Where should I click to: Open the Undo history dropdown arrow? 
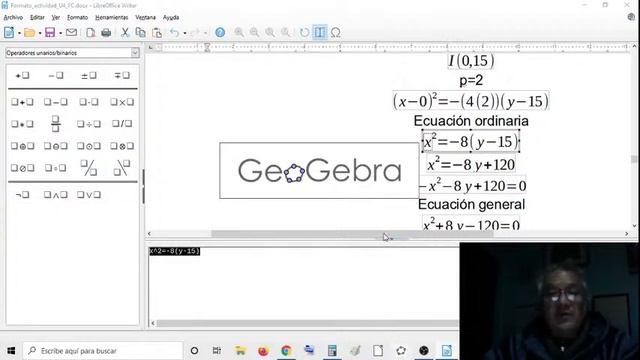coord(184,33)
